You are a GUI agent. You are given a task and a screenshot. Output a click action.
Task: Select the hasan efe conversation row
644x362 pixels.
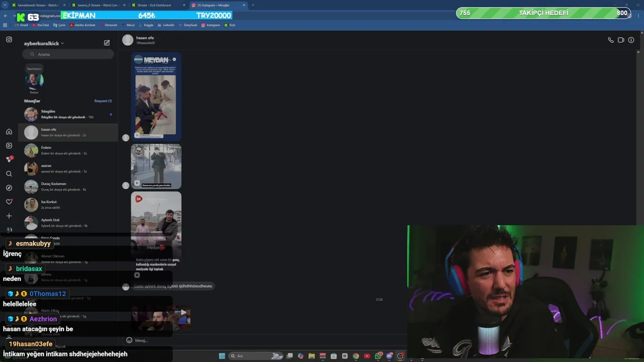pos(68,132)
